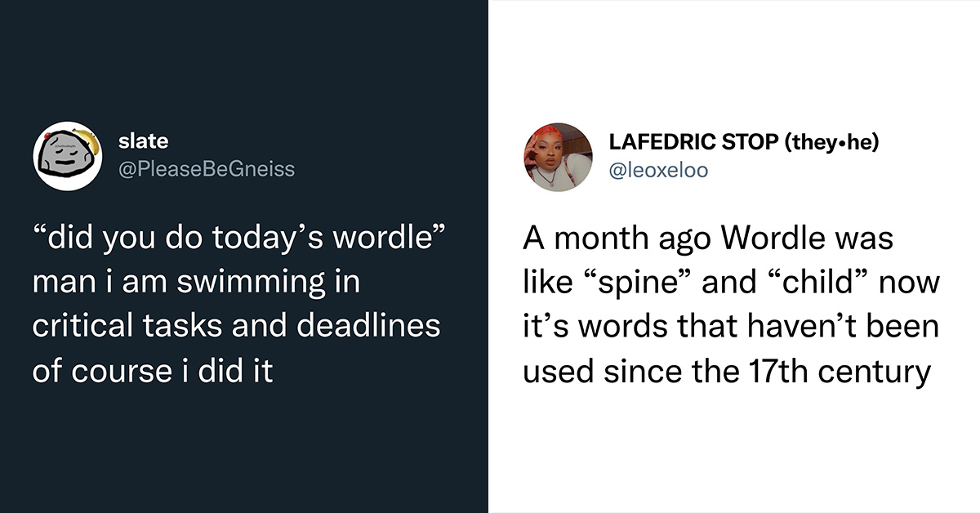Image resolution: width=980 pixels, height=513 pixels.
Task: Click the line "man i am swimming in"
Action: pyautogui.click(x=197, y=283)
